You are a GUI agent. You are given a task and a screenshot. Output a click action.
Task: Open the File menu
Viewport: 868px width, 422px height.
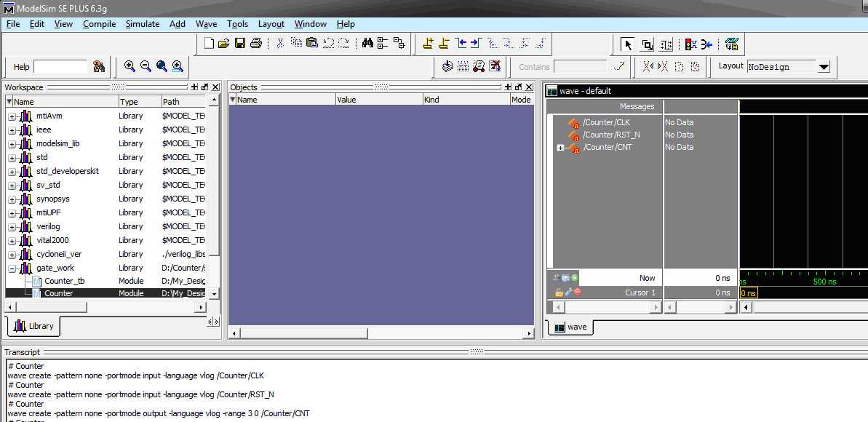point(12,24)
